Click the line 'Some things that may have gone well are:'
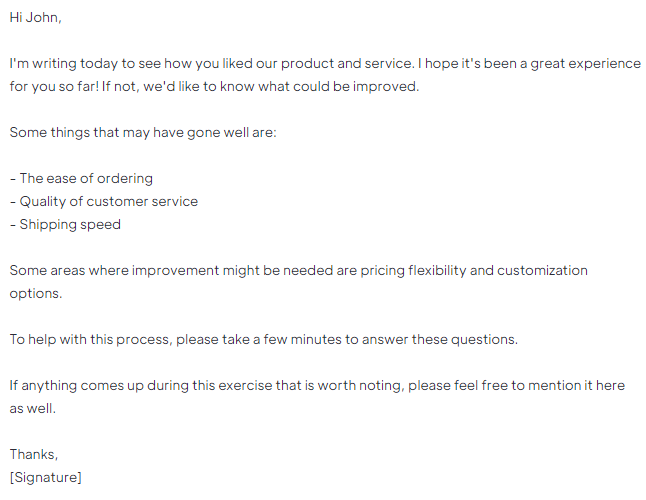Screen dimensions: 646x500 pyautogui.click(x=143, y=133)
